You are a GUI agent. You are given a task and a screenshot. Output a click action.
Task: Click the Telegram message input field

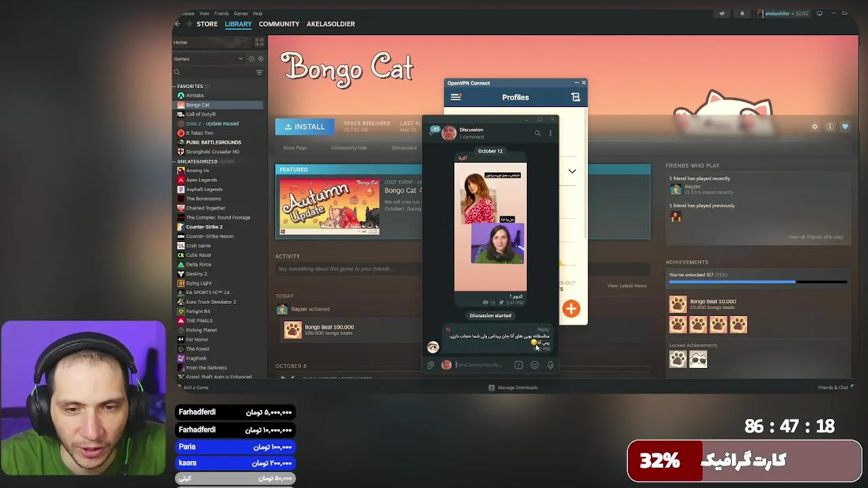(481, 365)
